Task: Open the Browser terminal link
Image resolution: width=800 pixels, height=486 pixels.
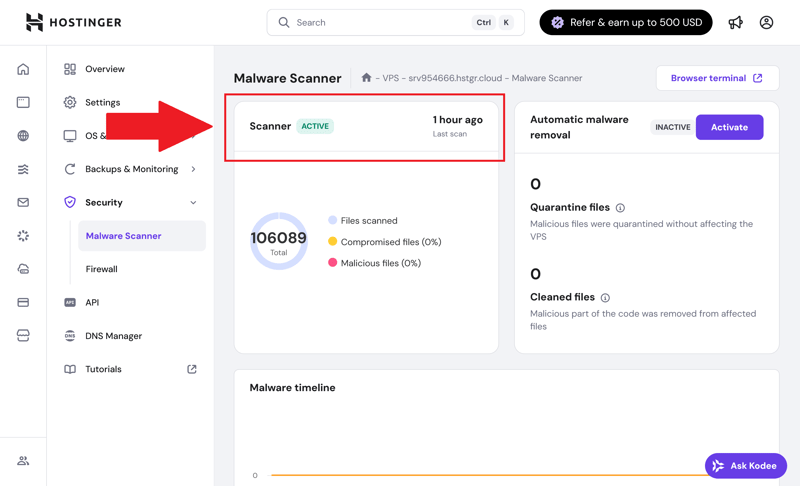Action: [716, 78]
